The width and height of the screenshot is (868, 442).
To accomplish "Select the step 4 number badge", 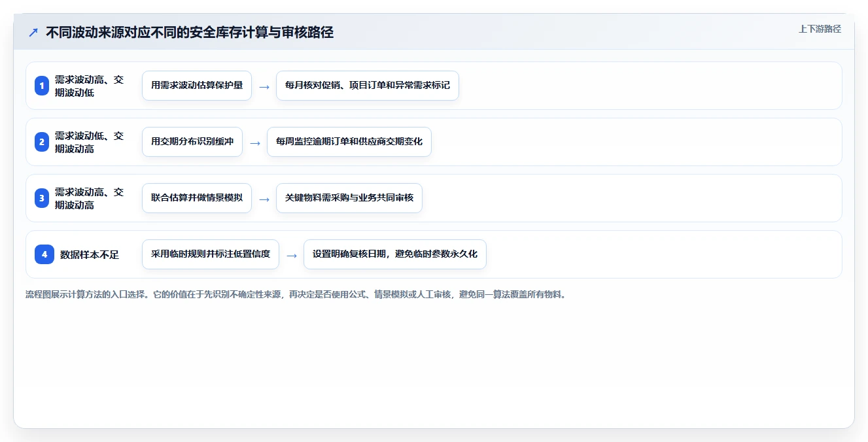I will click(x=44, y=254).
